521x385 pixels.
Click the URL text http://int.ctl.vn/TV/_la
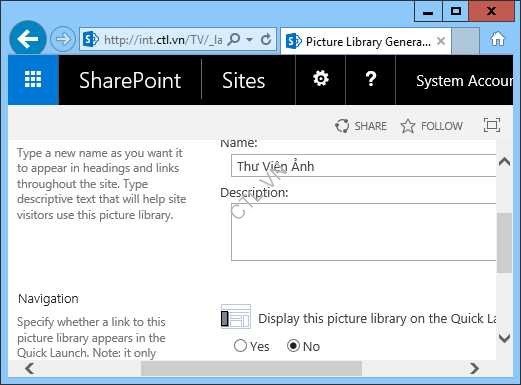(163, 40)
